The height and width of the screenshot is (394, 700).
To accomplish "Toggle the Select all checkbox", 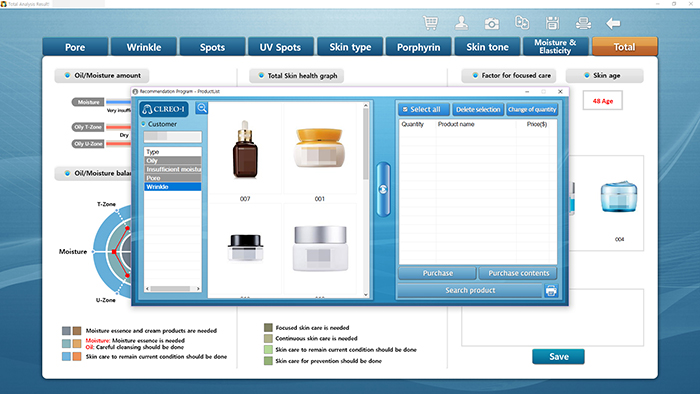I will pyautogui.click(x=405, y=109).
